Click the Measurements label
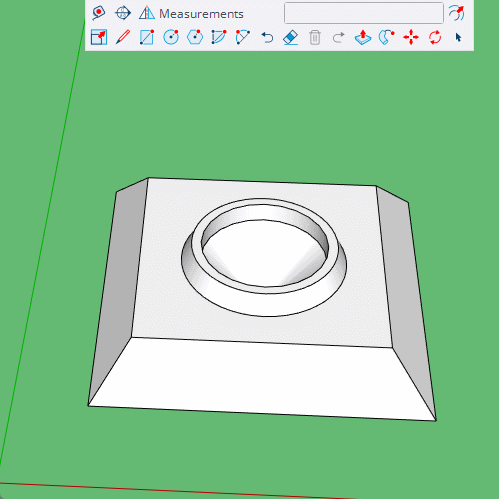Image resolution: width=499 pixels, height=499 pixels. [201, 14]
